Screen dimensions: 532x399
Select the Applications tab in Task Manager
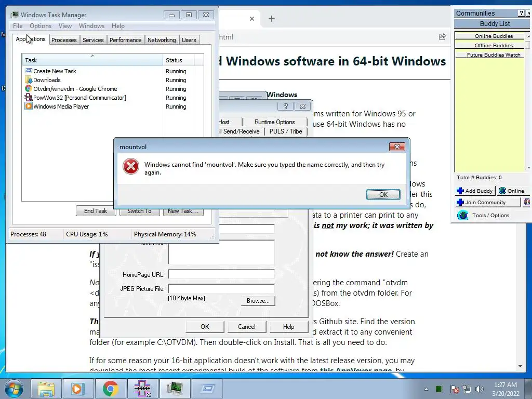[x=31, y=39]
